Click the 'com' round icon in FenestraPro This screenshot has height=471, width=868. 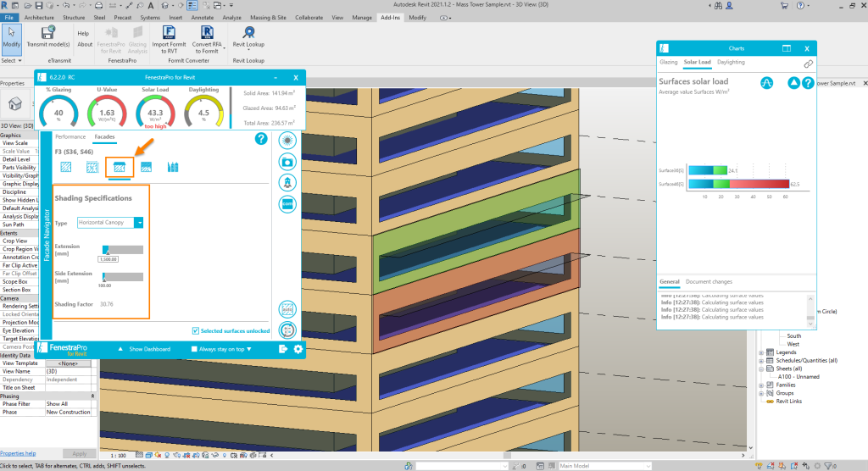coord(287,203)
